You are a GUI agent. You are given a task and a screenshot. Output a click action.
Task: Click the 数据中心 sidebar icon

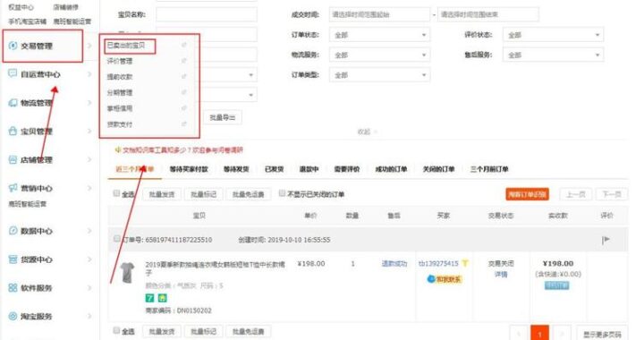click(x=13, y=231)
